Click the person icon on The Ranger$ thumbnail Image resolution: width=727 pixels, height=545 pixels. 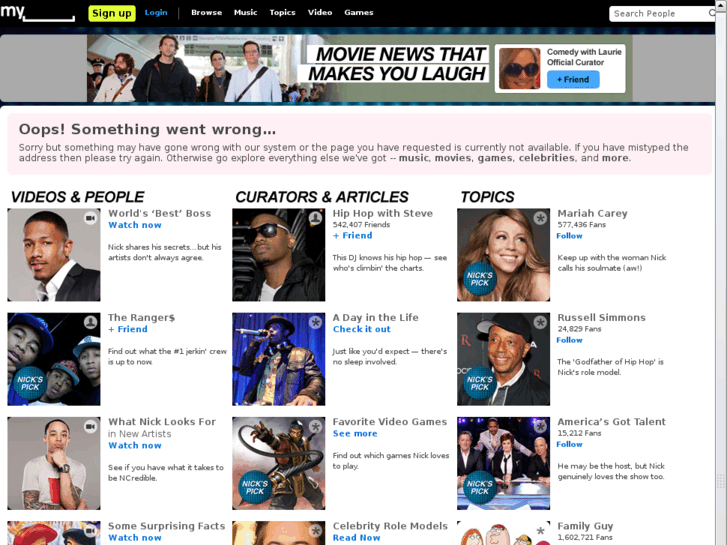click(x=90, y=322)
